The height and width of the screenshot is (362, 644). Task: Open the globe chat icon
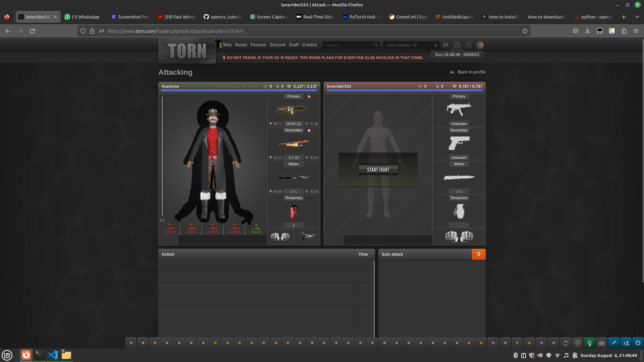click(x=578, y=343)
